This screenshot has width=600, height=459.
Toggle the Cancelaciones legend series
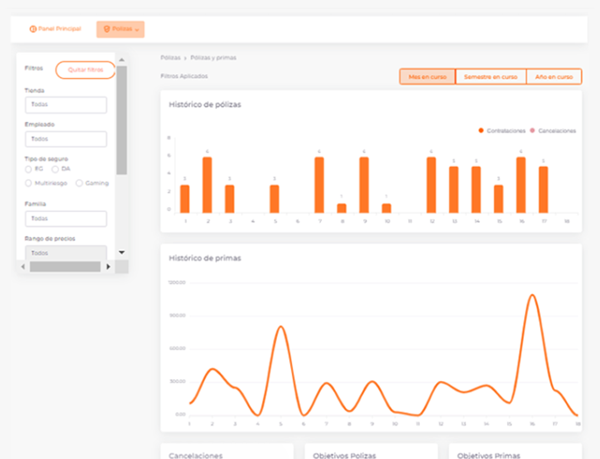tap(553, 131)
